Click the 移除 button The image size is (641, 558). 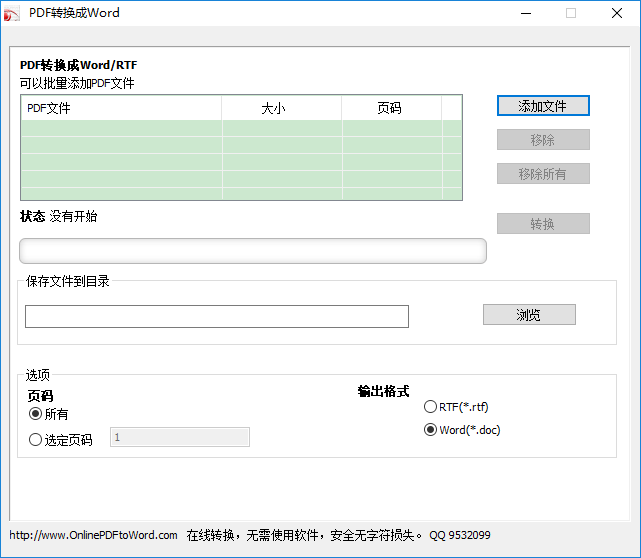(543, 140)
